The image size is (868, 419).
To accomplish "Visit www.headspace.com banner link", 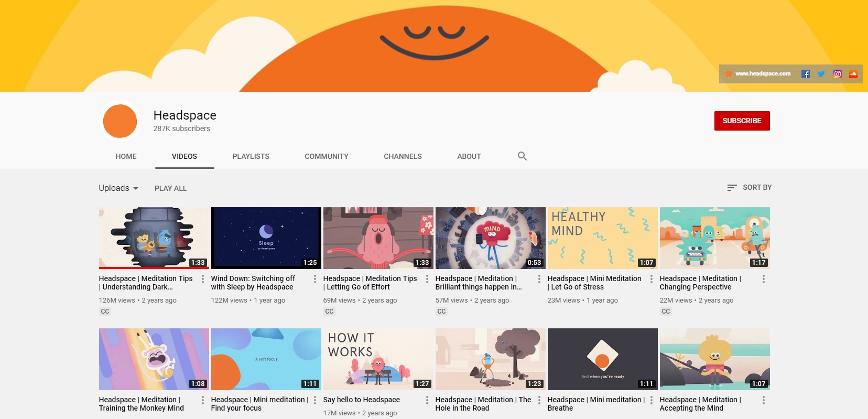I will click(763, 74).
